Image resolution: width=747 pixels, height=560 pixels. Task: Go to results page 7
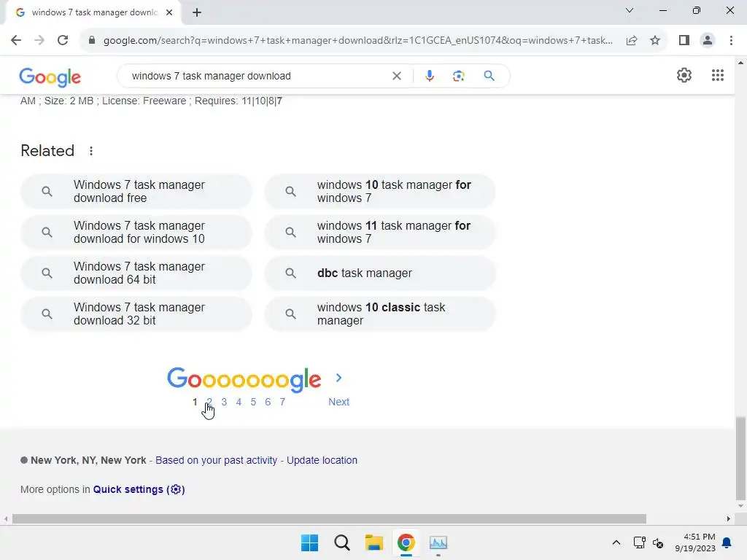tap(282, 402)
